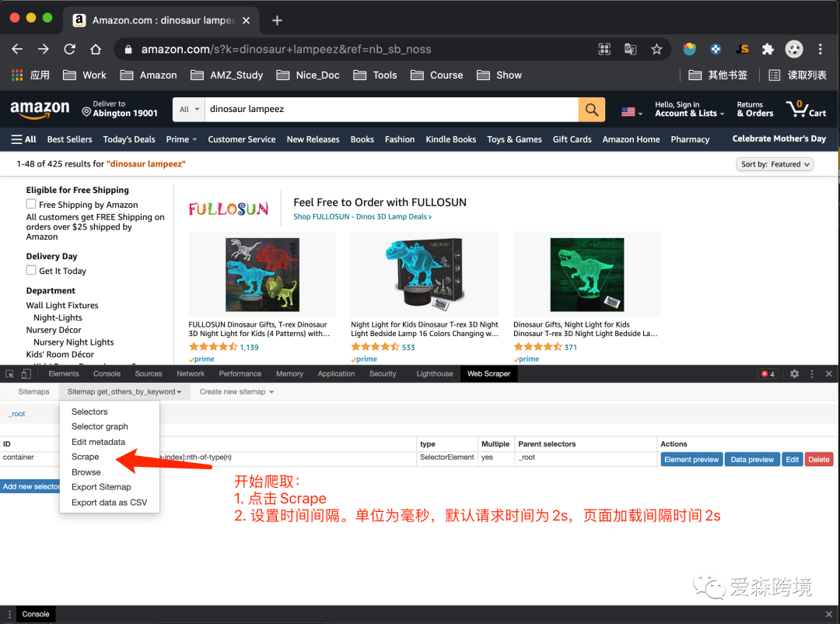Close the Amazon dinosaur lampeez tab

pos(246,20)
